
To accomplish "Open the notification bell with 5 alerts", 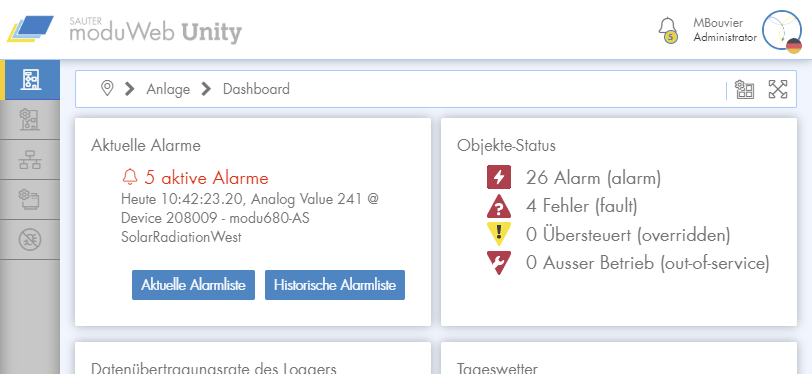I will point(668,30).
